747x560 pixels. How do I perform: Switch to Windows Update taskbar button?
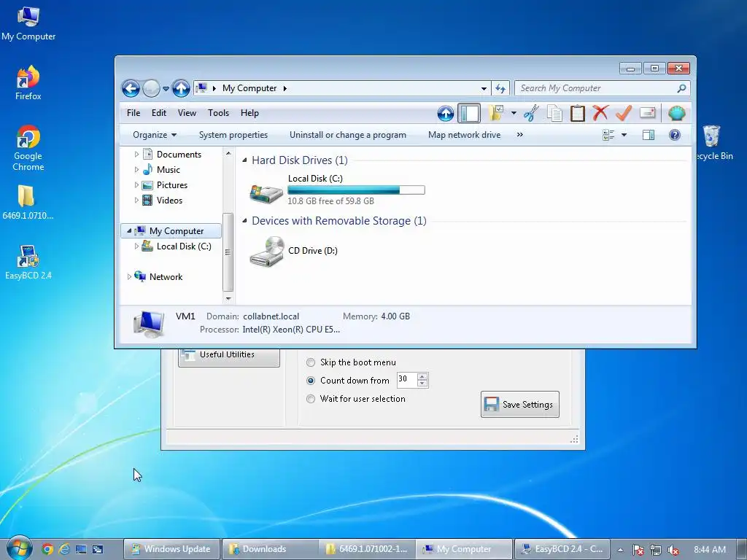(x=171, y=549)
